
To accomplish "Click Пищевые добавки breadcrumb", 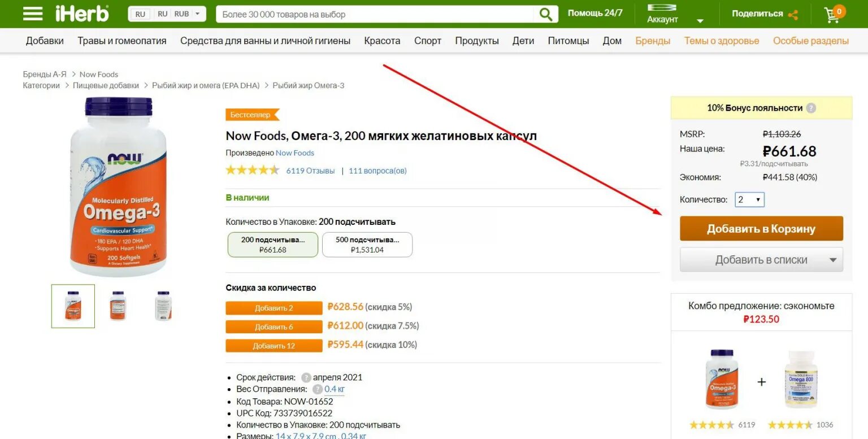I will (x=106, y=86).
